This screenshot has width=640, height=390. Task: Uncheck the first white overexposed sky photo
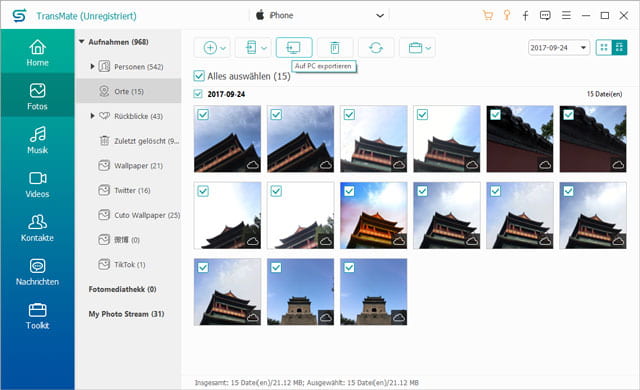point(203,191)
